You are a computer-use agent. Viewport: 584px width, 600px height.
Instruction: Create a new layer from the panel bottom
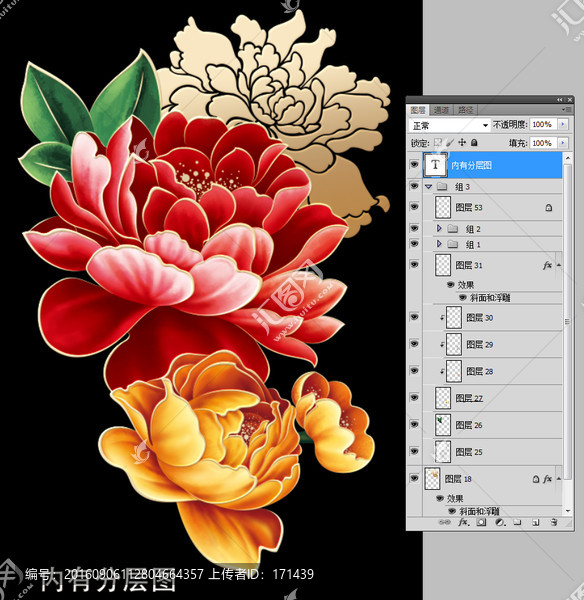tap(535, 522)
